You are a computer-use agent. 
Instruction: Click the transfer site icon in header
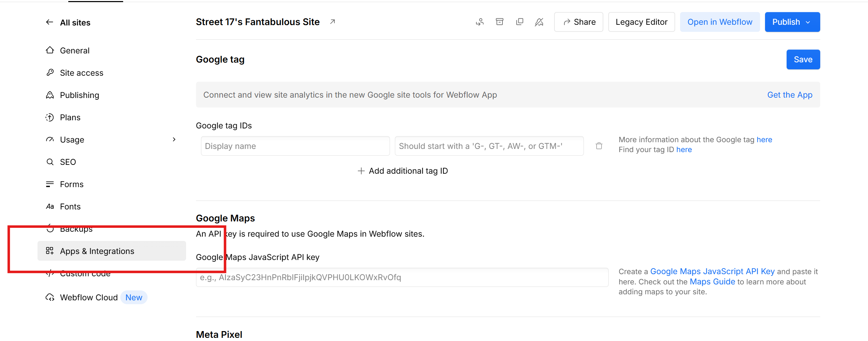tap(480, 22)
